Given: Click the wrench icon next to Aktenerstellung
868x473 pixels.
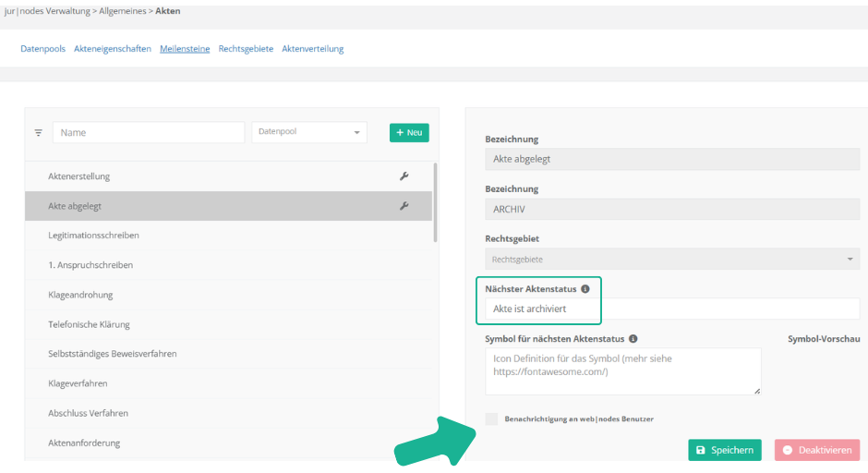Looking at the screenshot, I should click(x=404, y=176).
